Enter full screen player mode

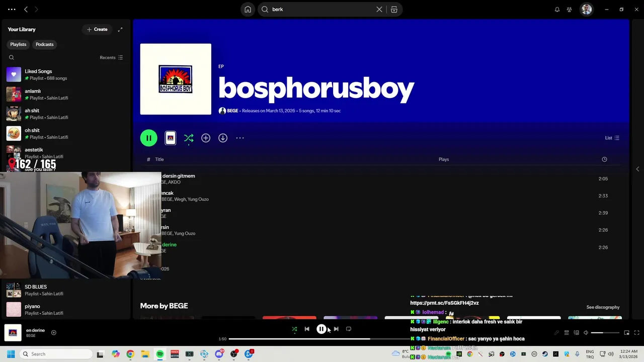pyautogui.click(x=636, y=333)
